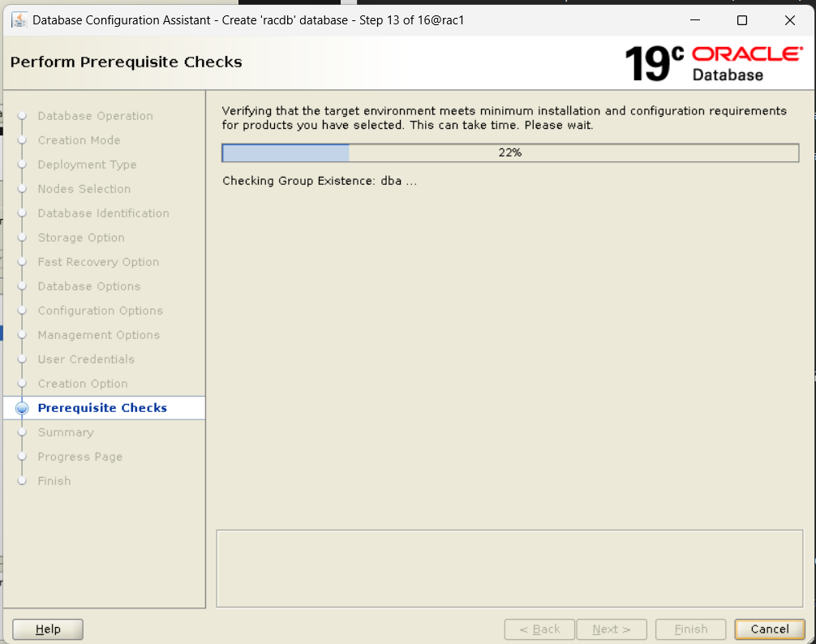Click the step bullet beside Summary
The width and height of the screenshot is (816, 644).
[x=22, y=432]
